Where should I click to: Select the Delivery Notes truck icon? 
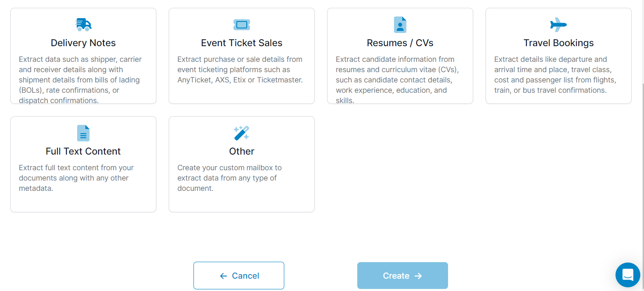tap(83, 24)
